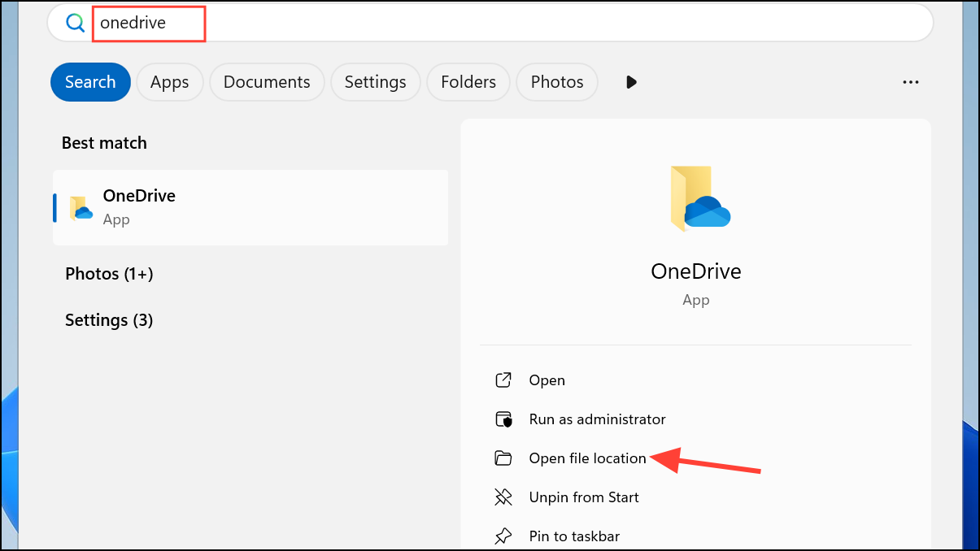
Task: Click the OneDrive app icon in Best match
Action: coord(81,206)
